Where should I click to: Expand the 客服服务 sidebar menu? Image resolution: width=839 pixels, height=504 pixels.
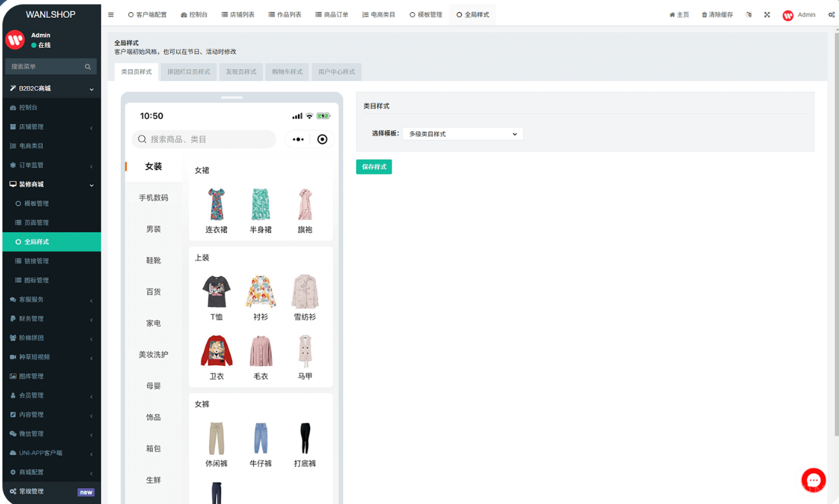tap(51, 299)
